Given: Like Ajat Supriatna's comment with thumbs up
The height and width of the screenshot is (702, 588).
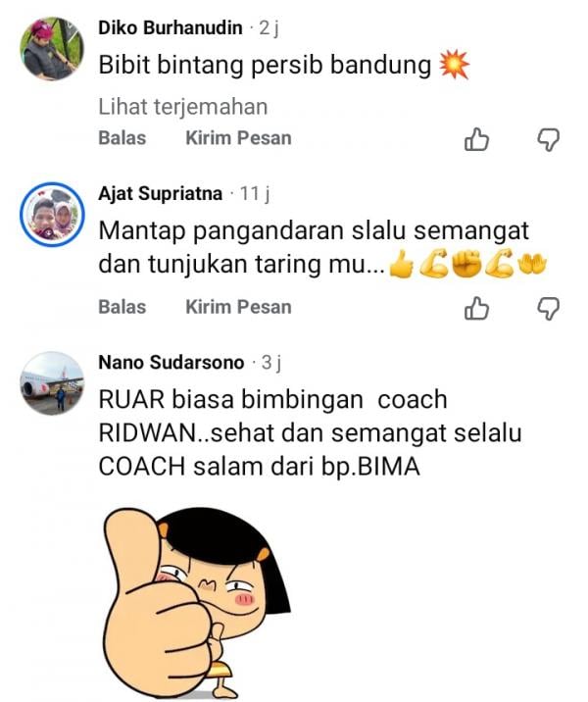Looking at the screenshot, I should tap(476, 309).
